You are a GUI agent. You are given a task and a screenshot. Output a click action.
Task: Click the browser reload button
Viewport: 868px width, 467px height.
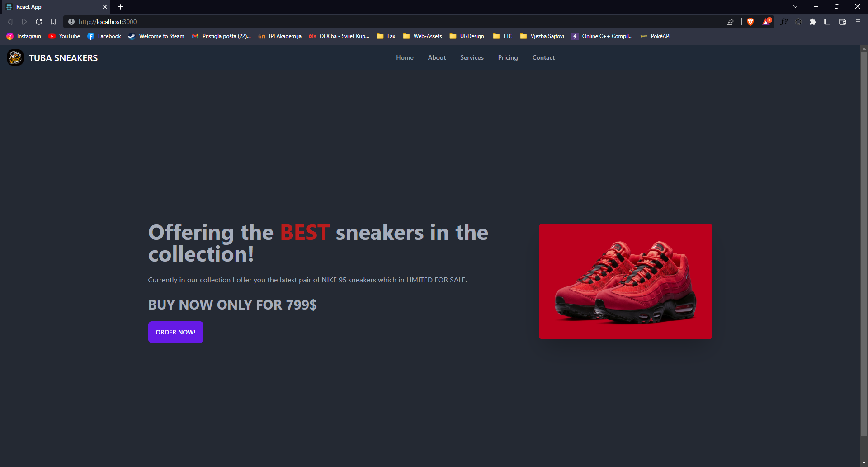(x=39, y=22)
